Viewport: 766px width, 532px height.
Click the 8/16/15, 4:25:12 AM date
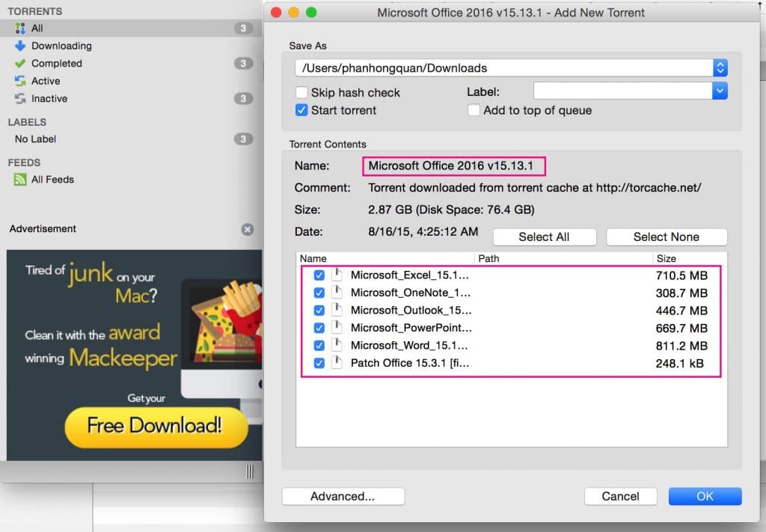click(423, 231)
